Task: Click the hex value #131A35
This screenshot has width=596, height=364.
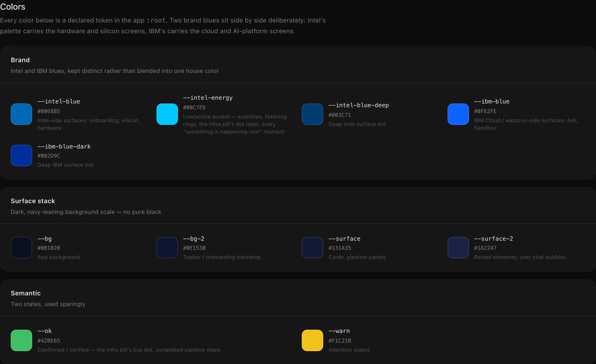Action: (340, 248)
